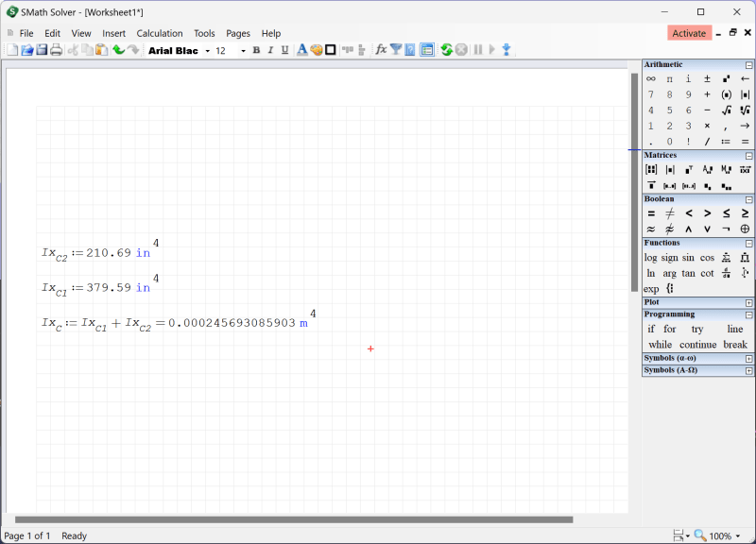The image size is (756, 544).
Task: Align regions vertically
Action: click(362, 50)
